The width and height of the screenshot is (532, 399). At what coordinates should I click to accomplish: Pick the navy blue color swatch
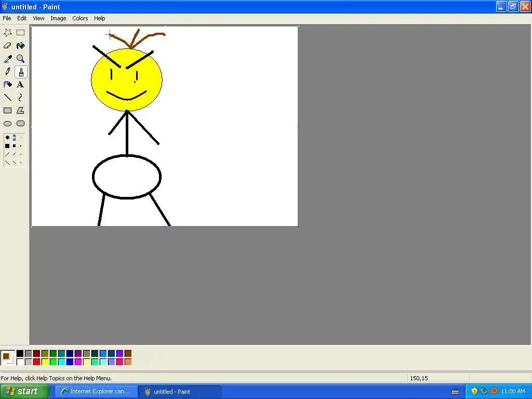(70, 354)
